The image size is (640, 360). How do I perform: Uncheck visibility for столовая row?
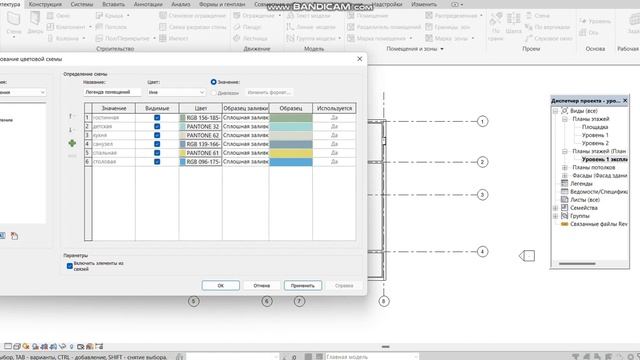157,162
